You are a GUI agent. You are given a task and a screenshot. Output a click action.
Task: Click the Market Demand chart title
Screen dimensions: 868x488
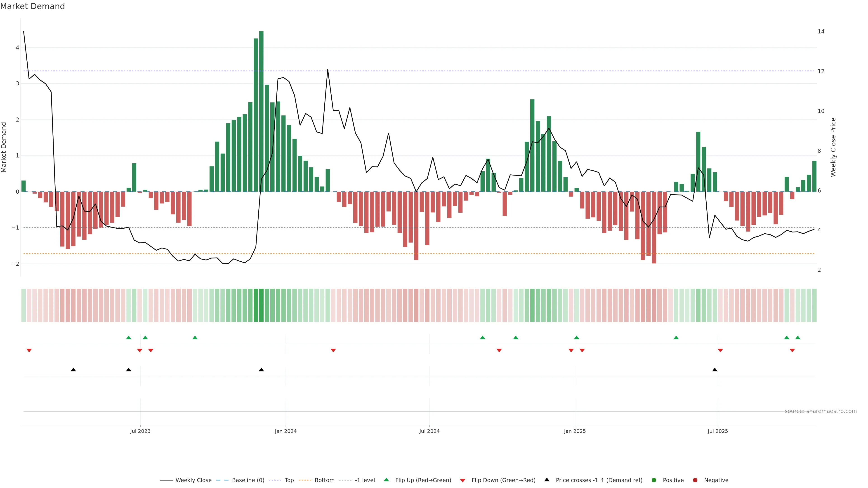tap(32, 6)
